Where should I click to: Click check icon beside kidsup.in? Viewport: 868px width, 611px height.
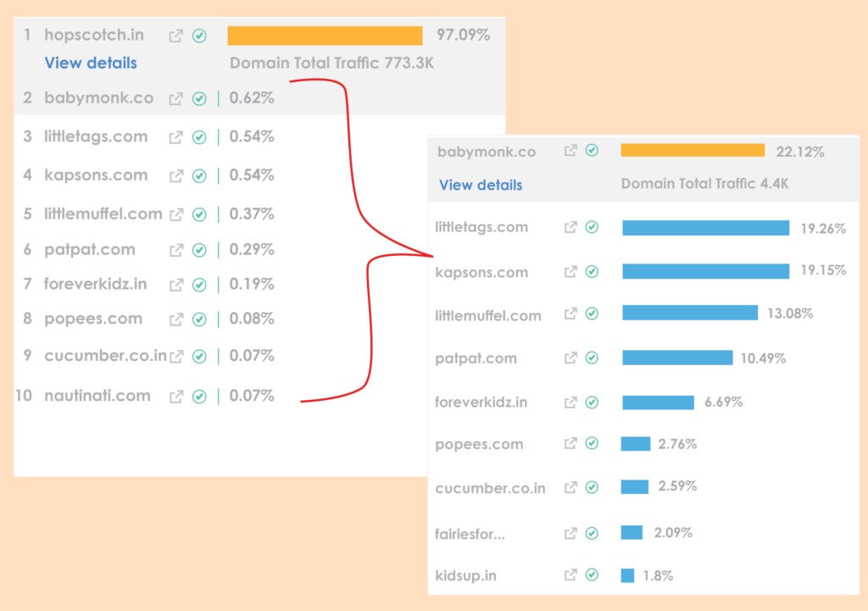(592, 575)
